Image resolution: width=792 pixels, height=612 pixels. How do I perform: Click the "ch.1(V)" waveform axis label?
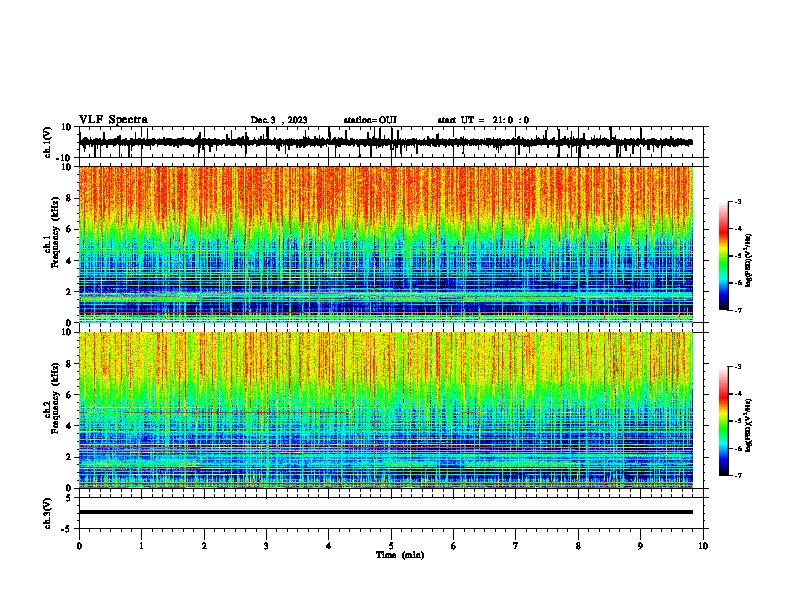pos(48,142)
